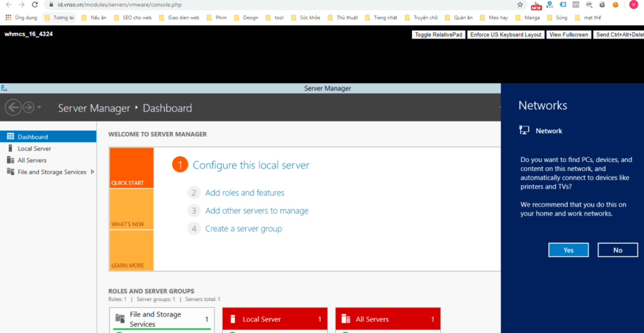The image size is (644, 333).
Task: Click the Network computer icon in Networks pane
Action: coord(524,131)
